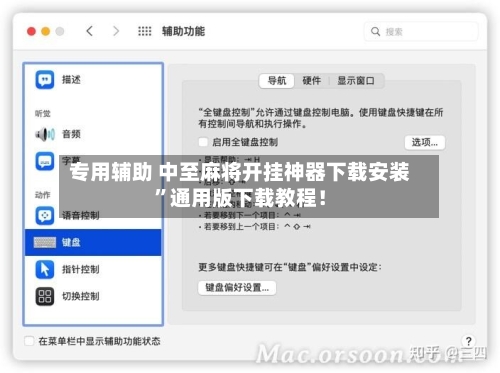Show all preferences grid icon
500x373 pixels.
point(145,31)
